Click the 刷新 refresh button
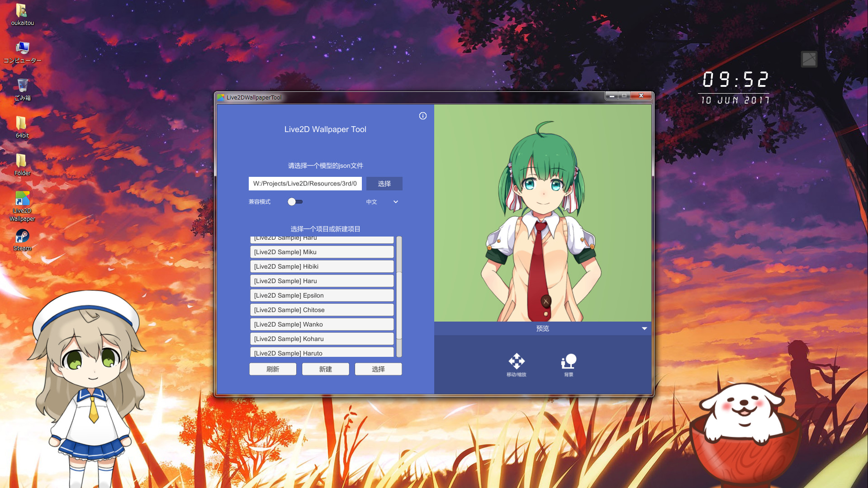 tap(273, 369)
